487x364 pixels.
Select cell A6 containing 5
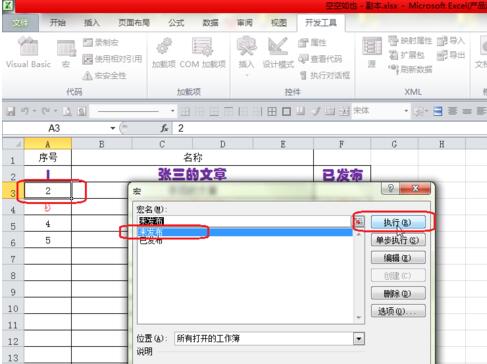[x=48, y=240]
